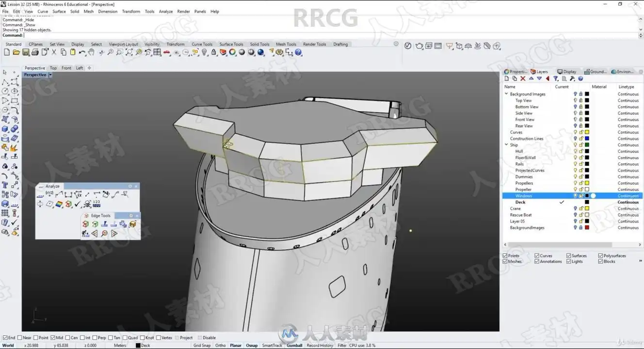644x349 pixels.
Task: Select the Box solid tool in sidebar
Action: pos(5,129)
